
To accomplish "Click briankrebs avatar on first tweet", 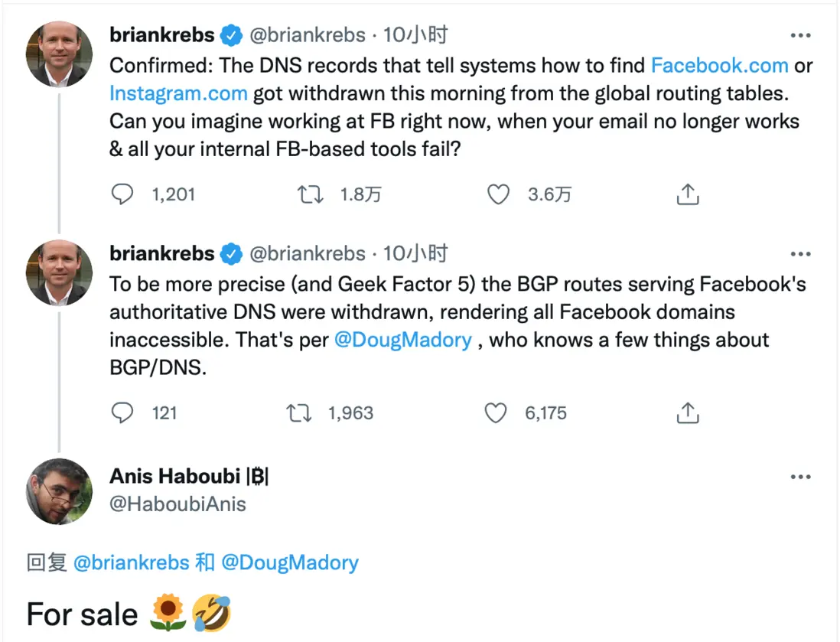I will coord(59,54).
